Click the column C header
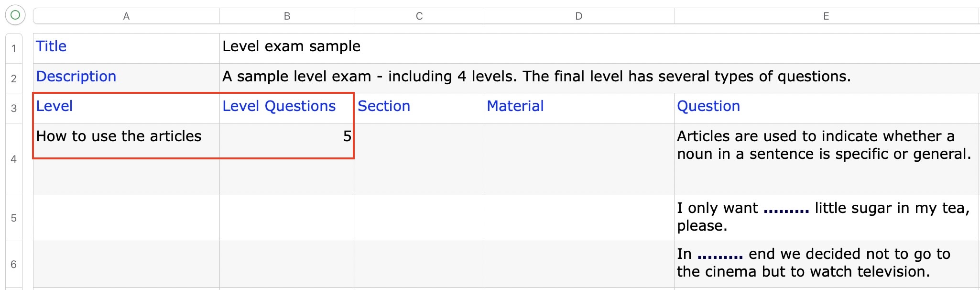The height and width of the screenshot is (290, 980). pyautogui.click(x=419, y=16)
